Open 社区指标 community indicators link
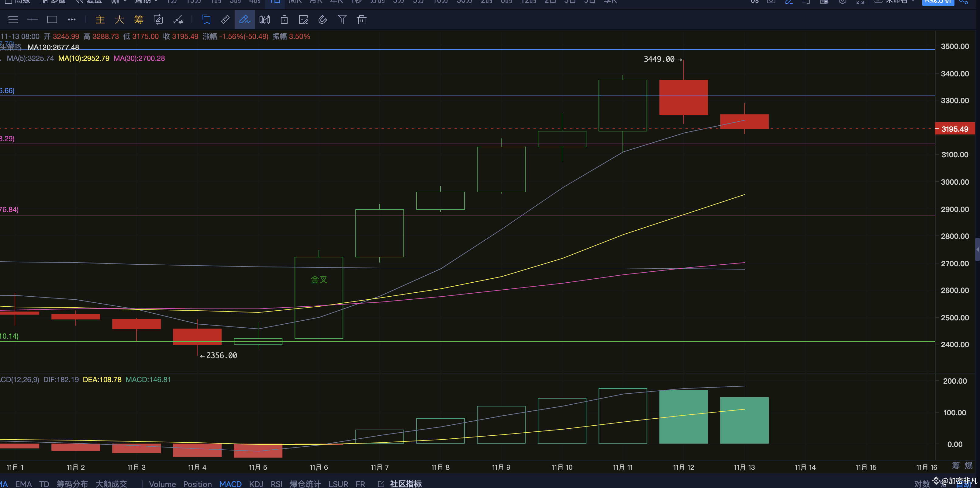Screen dimensions: 980x488 tap(405, 483)
